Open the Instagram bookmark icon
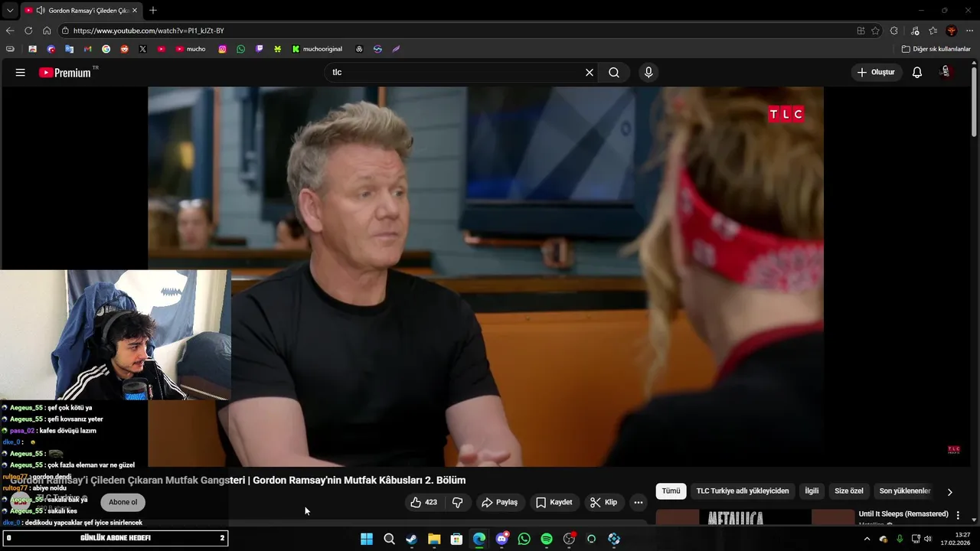This screenshot has height=551, width=980. tap(223, 49)
